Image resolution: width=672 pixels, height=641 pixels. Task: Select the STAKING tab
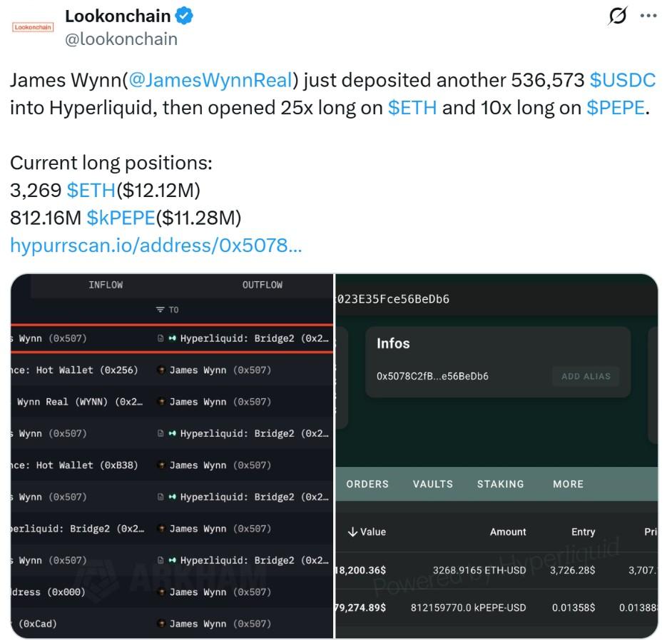pos(500,484)
